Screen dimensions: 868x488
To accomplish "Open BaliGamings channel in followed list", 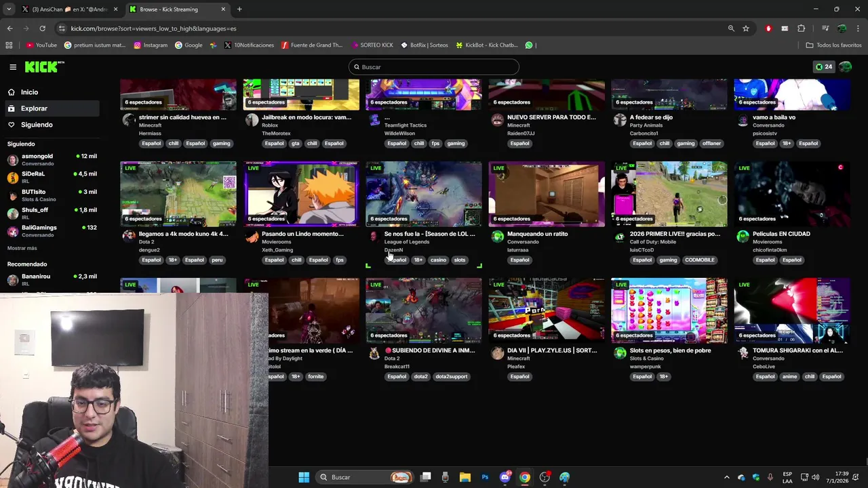I will pos(52,230).
